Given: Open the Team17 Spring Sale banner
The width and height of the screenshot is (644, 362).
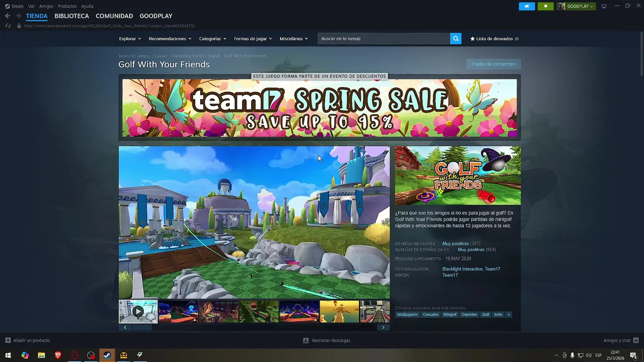Looking at the screenshot, I should (x=319, y=108).
